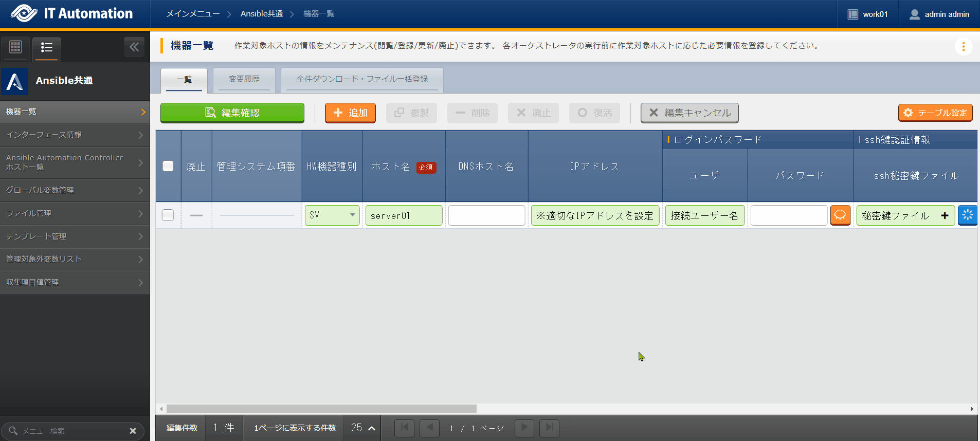
Task: Click the horizontal table scrollbar
Action: pyautogui.click(x=321, y=409)
